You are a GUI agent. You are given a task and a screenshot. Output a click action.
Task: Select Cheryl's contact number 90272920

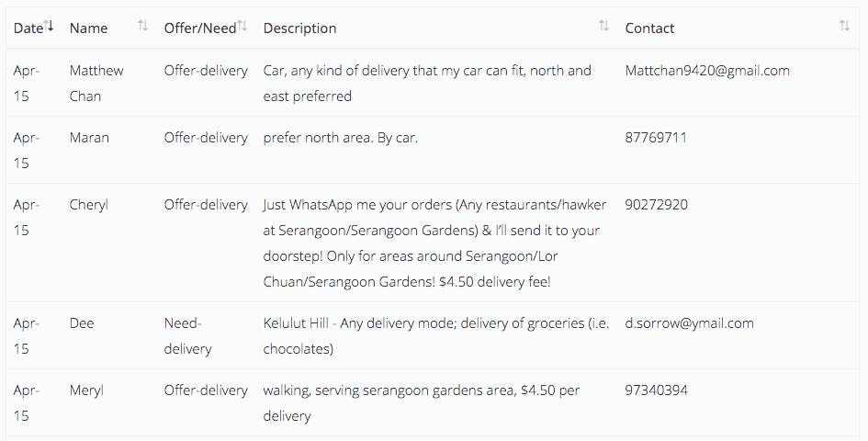[656, 205]
